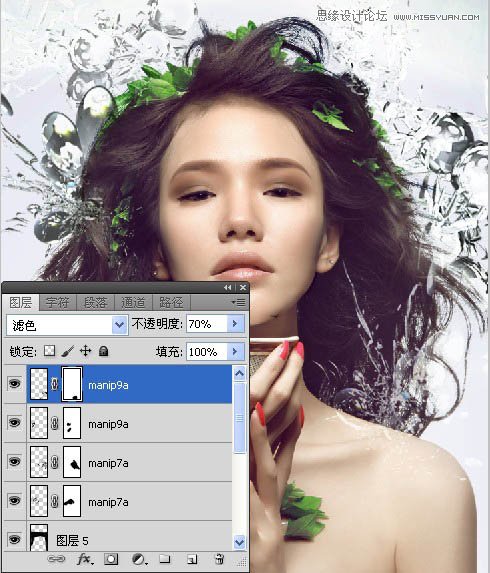Lock all padlock icon

click(103, 351)
